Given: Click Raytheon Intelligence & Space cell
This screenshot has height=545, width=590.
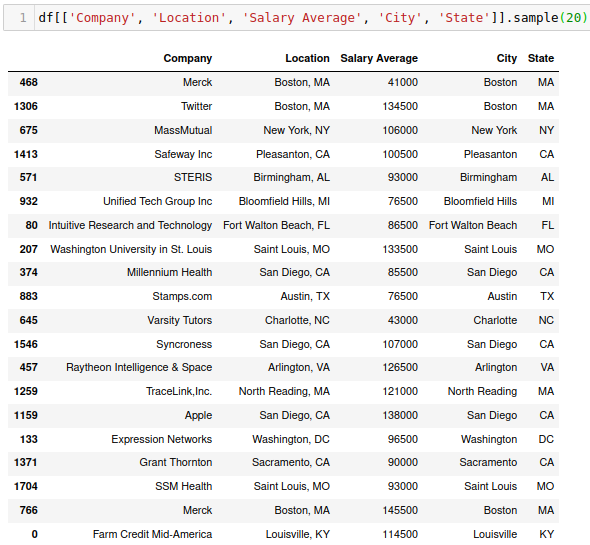Looking at the screenshot, I should 139,367.
